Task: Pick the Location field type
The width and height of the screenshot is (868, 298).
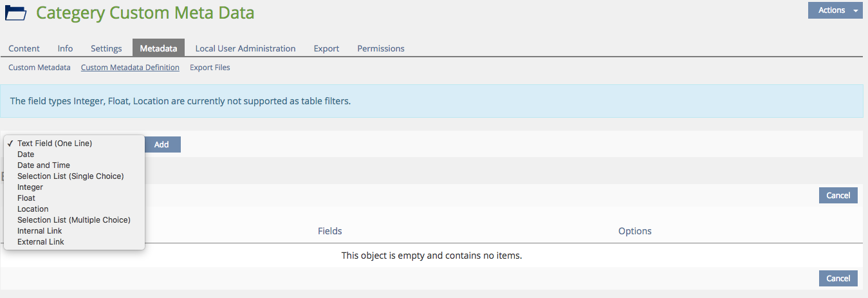Action: click(x=33, y=209)
